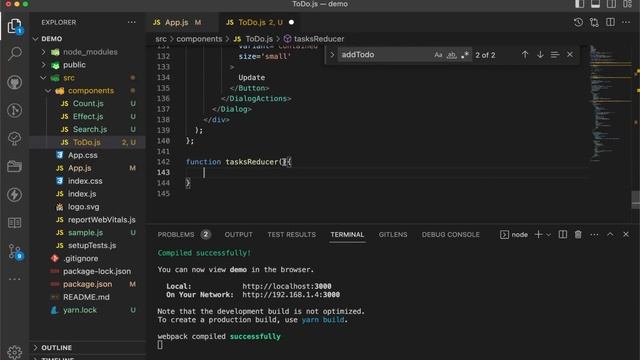This screenshot has width=640, height=360.
Task: Expand the replace field in find widget
Action: (332, 55)
